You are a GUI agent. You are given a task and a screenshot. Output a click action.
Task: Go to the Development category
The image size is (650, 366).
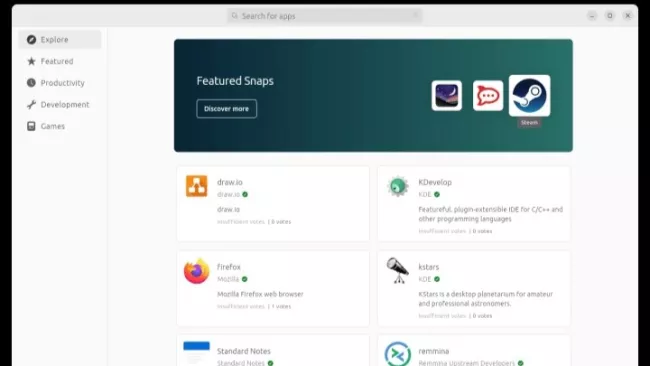click(60, 104)
